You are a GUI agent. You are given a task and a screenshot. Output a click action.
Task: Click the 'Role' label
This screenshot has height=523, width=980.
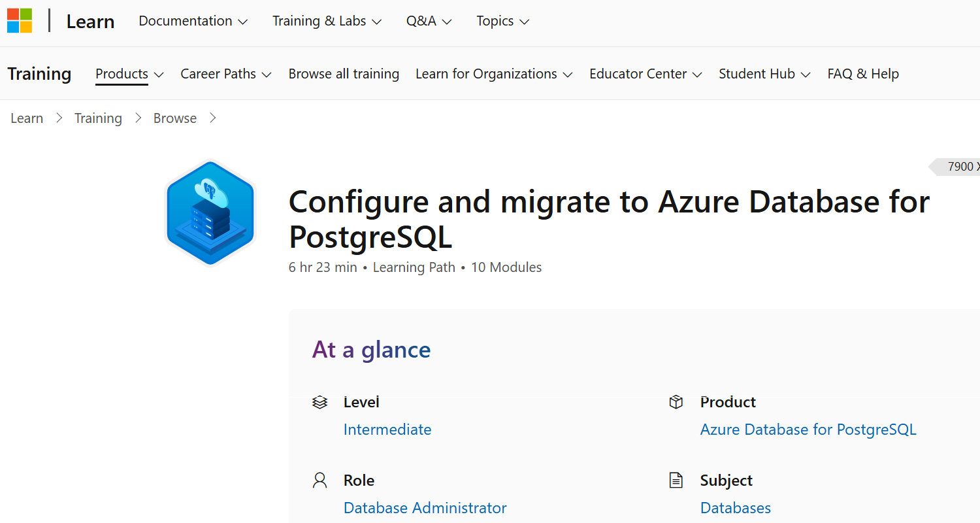(x=359, y=481)
